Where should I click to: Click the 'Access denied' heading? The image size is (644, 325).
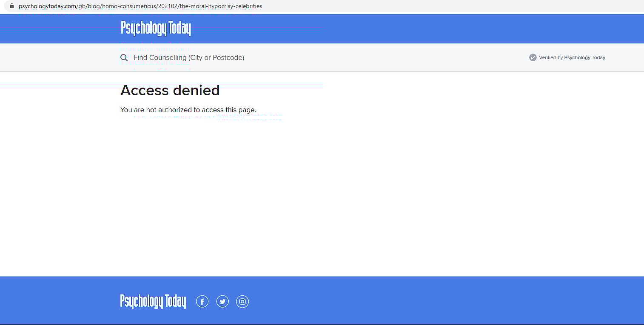coord(170,91)
